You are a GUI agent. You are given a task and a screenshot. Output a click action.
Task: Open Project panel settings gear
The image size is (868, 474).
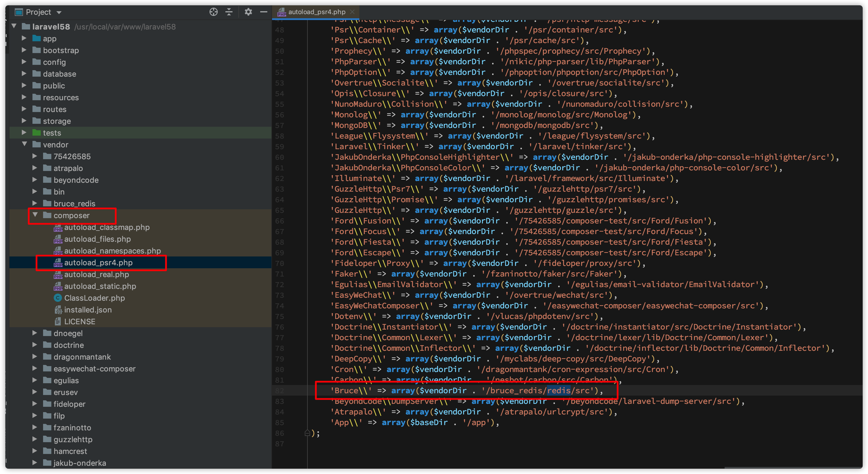pyautogui.click(x=248, y=12)
